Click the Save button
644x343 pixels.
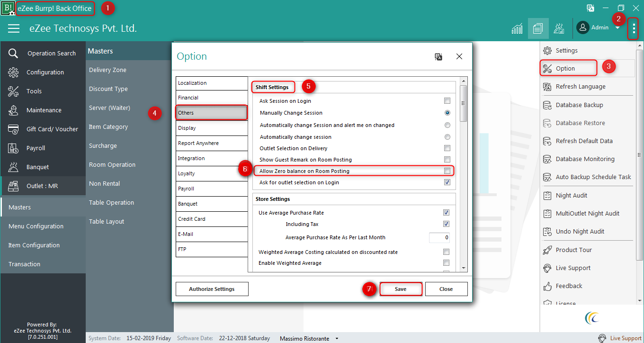(x=401, y=289)
